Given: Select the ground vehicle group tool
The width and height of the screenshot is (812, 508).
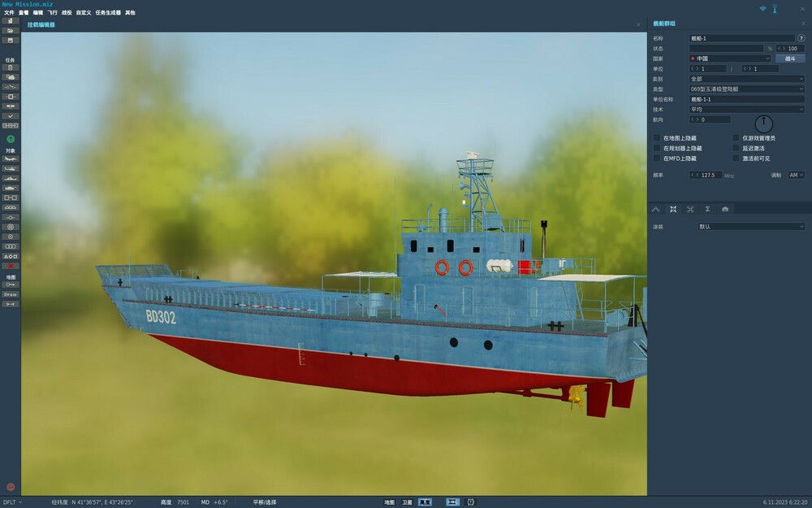Looking at the screenshot, I should pyautogui.click(x=11, y=188).
